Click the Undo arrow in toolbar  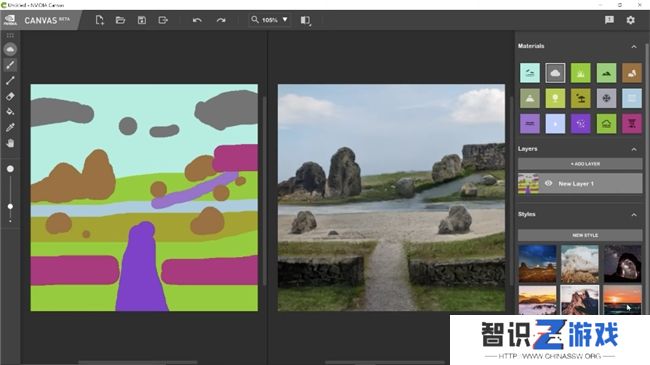(x=197, y=20)
